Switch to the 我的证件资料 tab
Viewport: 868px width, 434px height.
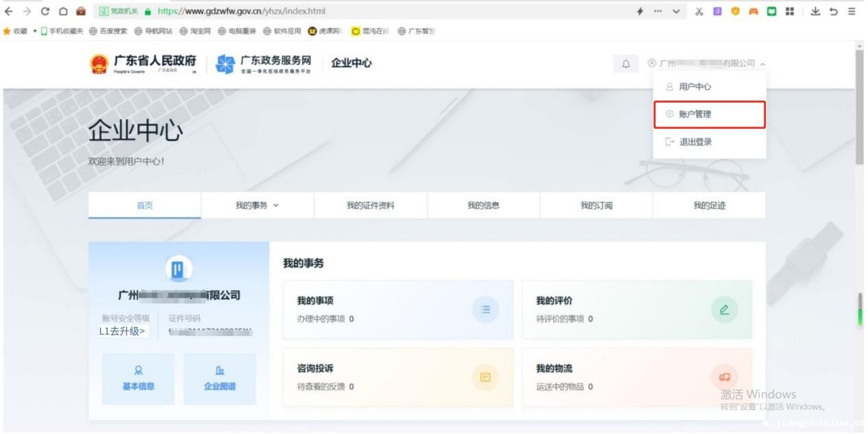[x=371, y=205]
